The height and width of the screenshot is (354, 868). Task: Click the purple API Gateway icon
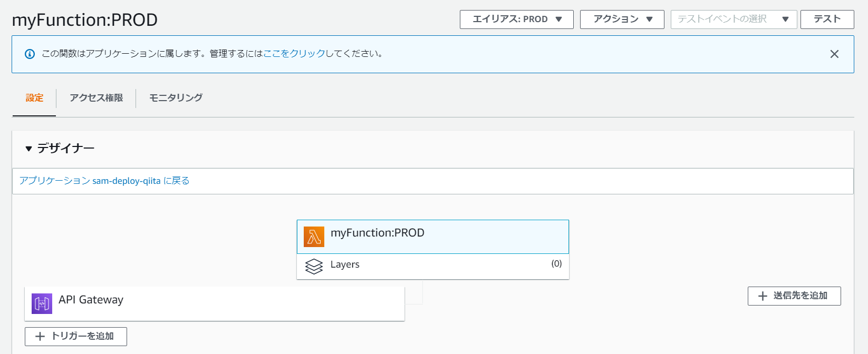tap(42, 304)
